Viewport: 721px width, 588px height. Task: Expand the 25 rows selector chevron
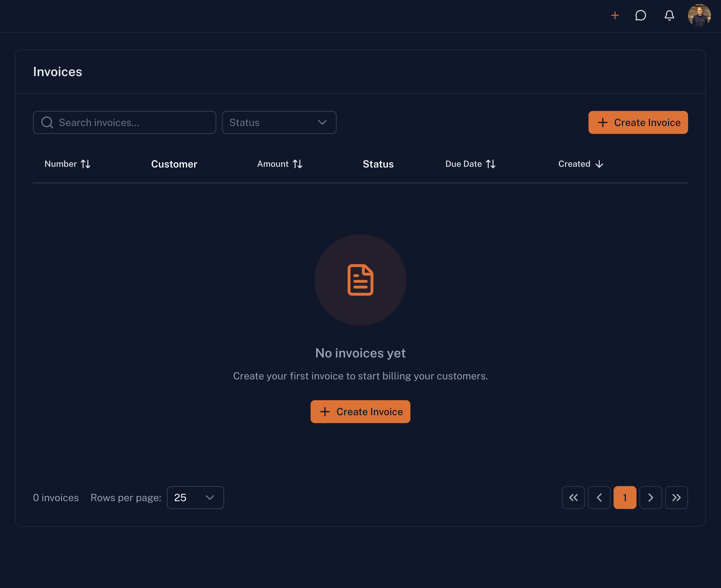[209, 498]
